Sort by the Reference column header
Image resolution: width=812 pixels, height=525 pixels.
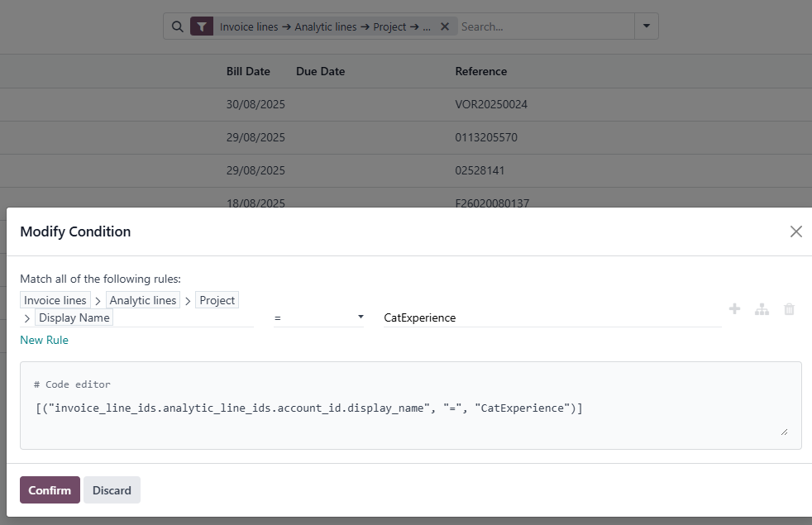tap(480, 71)
